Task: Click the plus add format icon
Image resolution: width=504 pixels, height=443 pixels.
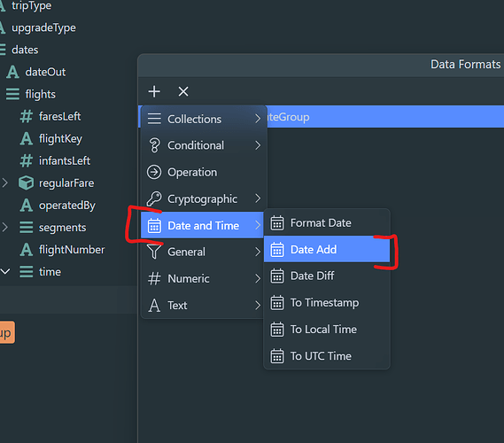Action: 154,91
